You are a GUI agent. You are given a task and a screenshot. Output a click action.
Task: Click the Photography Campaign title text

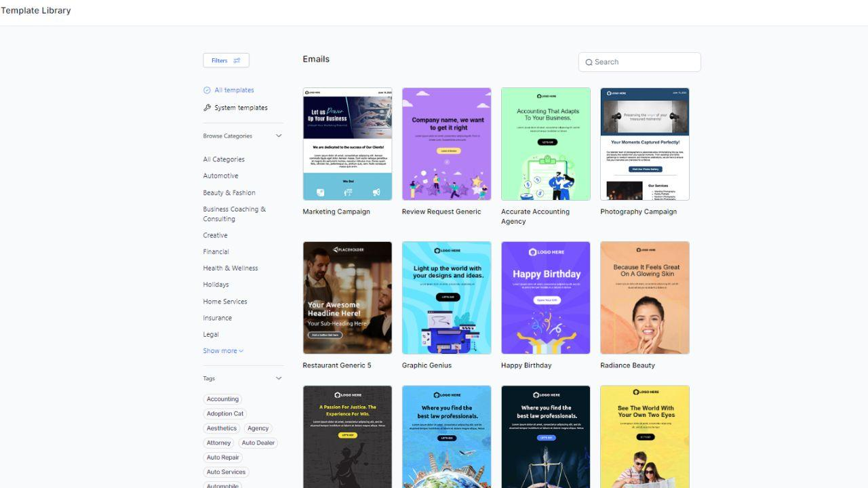pos(639,211)
